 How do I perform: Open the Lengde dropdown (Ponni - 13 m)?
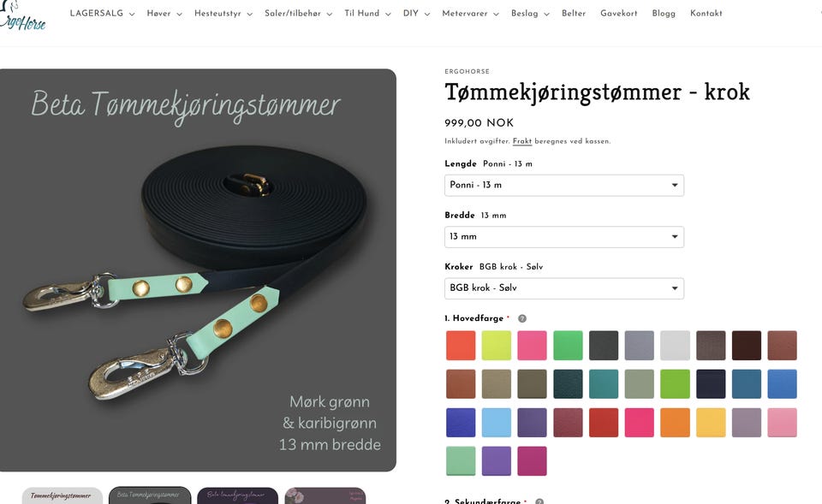(x=564, y=186)
